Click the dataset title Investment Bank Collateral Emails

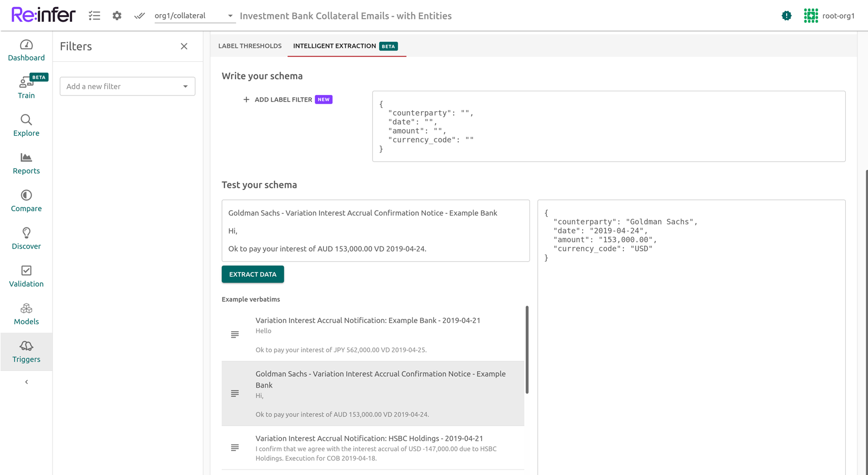[x=346, y=16]
